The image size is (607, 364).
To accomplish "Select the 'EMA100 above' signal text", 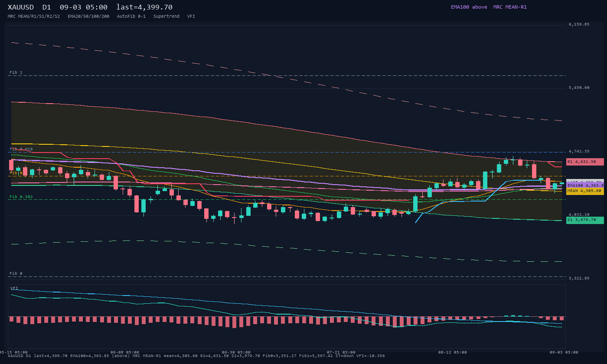I will 469,7.
